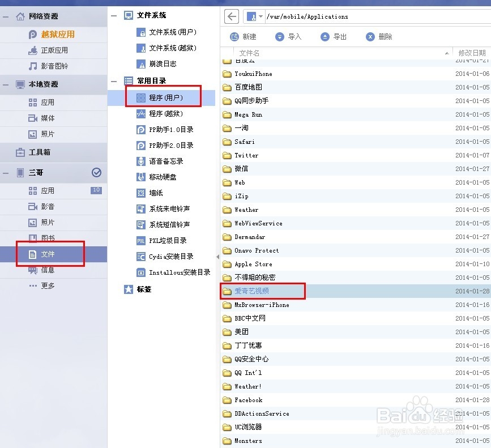Open 系统短信铃声 directory
The height and width of the screenshot is (448, 491).
point(163,225)
